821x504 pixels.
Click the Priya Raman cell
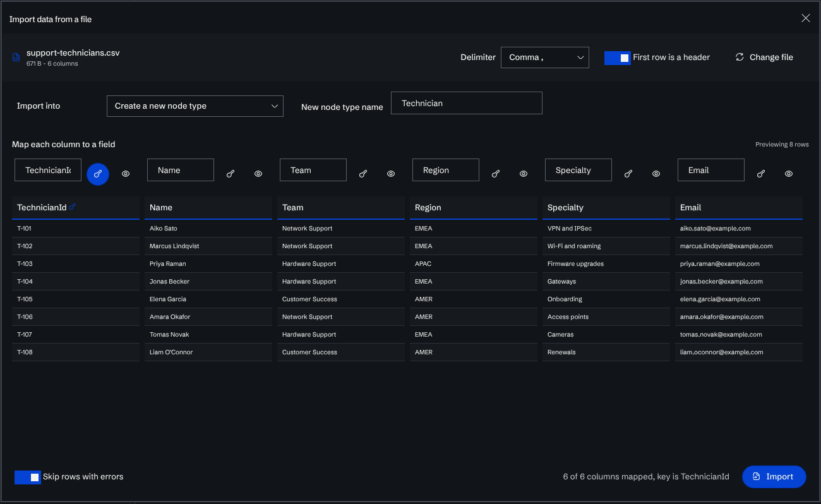click(x=208, y=264)
